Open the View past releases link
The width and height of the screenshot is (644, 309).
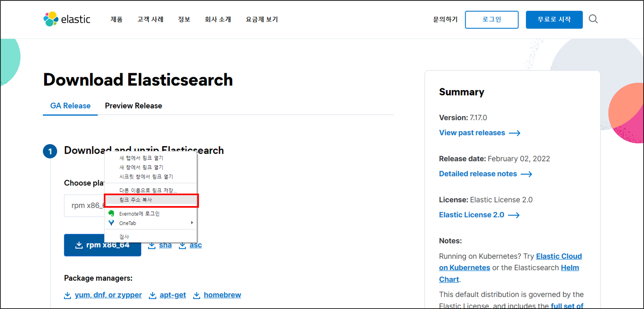(x=472, y=133)
